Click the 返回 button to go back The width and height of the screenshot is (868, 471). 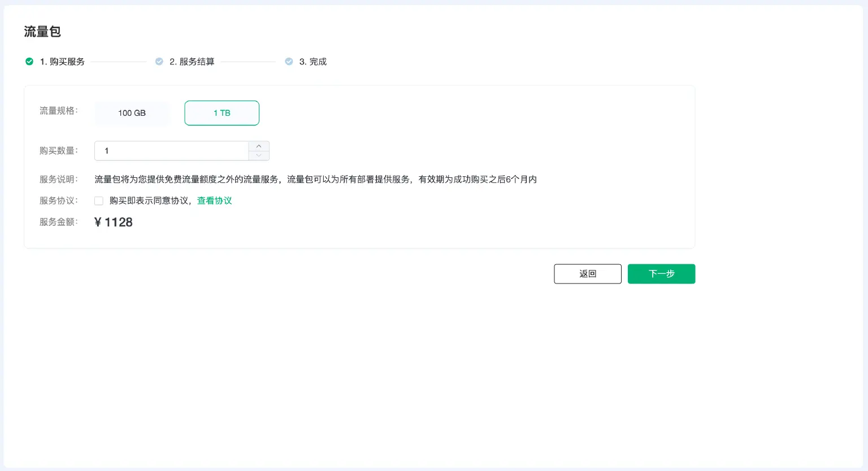click(588, 273)
